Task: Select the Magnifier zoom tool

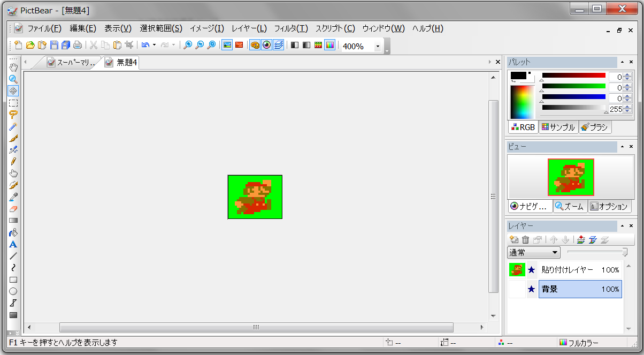Action: tap(13, 79)
